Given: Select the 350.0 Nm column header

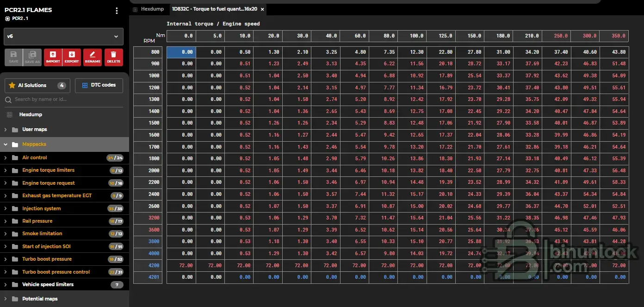Looking at the screenshot, I should tap(613, 36).
